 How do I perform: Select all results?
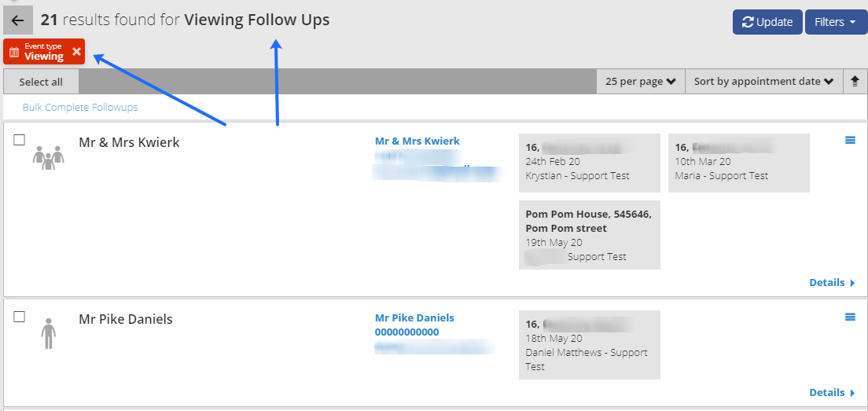click(x=41, y=82)
